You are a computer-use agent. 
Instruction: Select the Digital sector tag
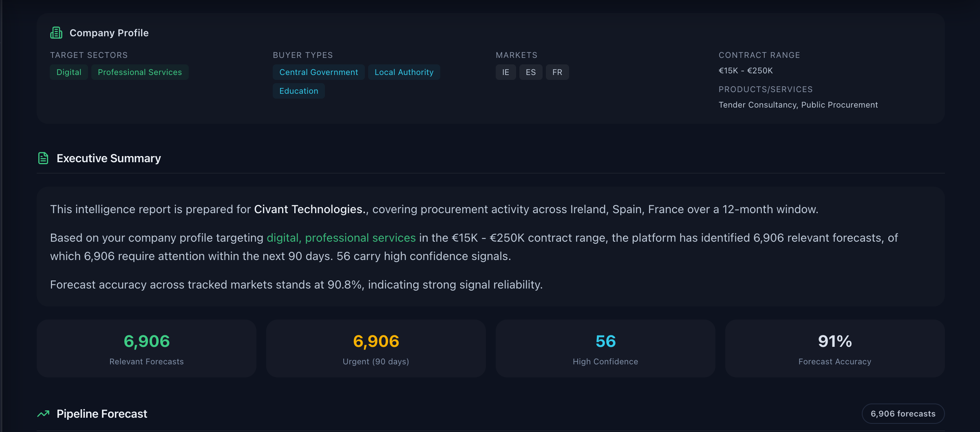(69, 72)
